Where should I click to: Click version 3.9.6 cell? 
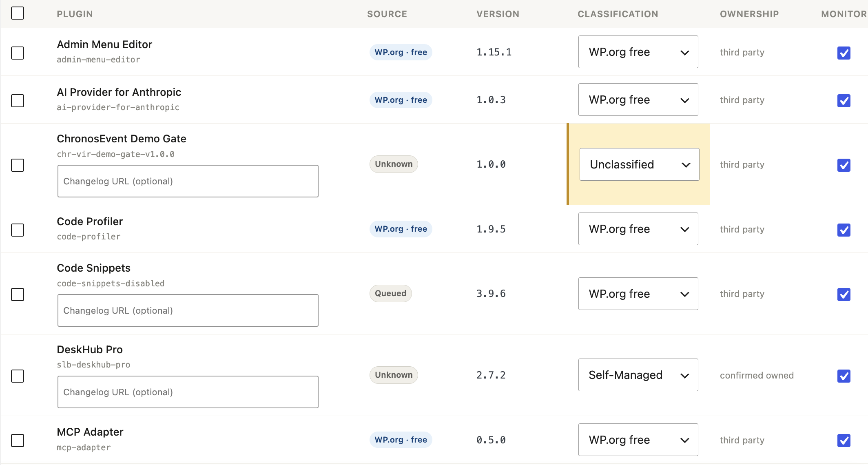click(x=491, y=294)
